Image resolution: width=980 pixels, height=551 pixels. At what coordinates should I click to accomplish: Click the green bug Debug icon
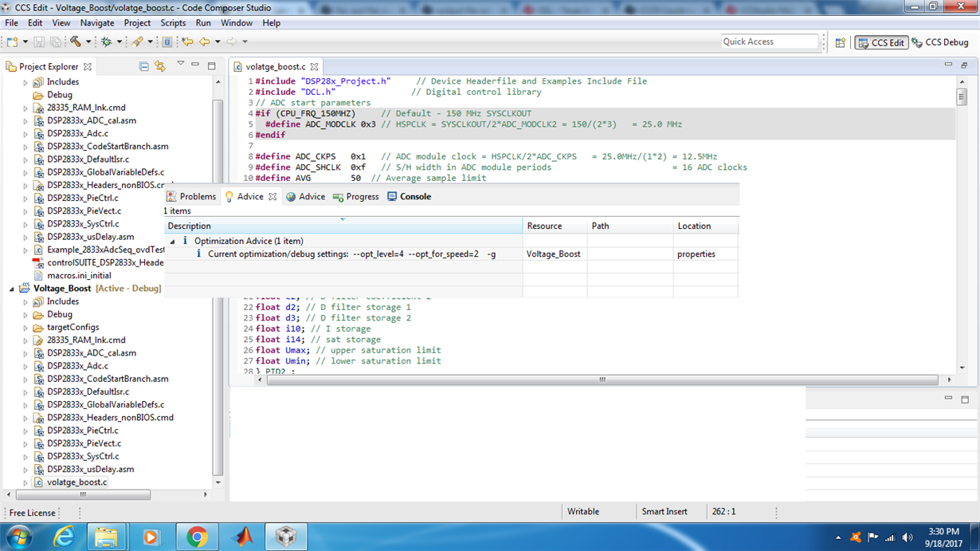click(x=106, y=41)
